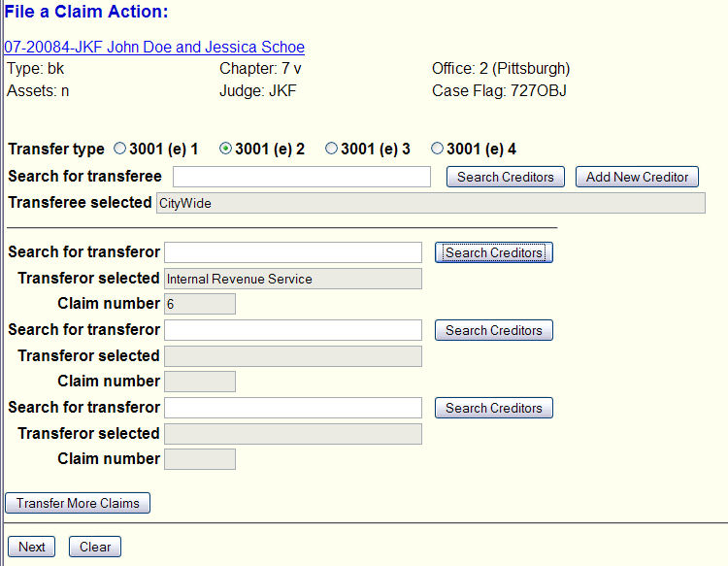Image resolution: width=728 pixels, height=566 pixels.
Task: Focus the second Search for transferor field
Action: (x=293, y=330)
